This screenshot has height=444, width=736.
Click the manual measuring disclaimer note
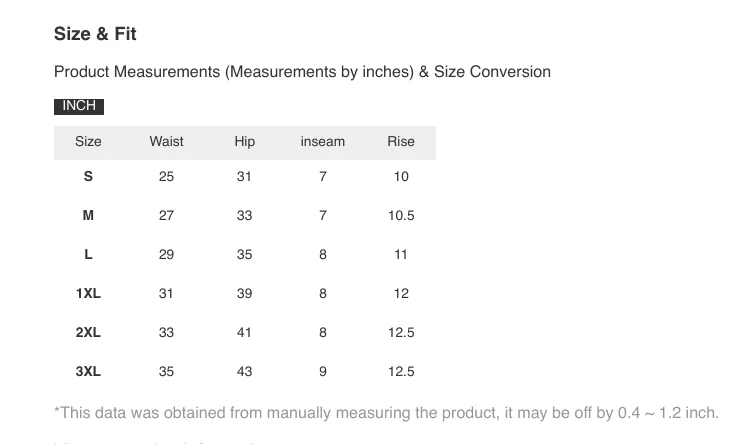(386, 413)
